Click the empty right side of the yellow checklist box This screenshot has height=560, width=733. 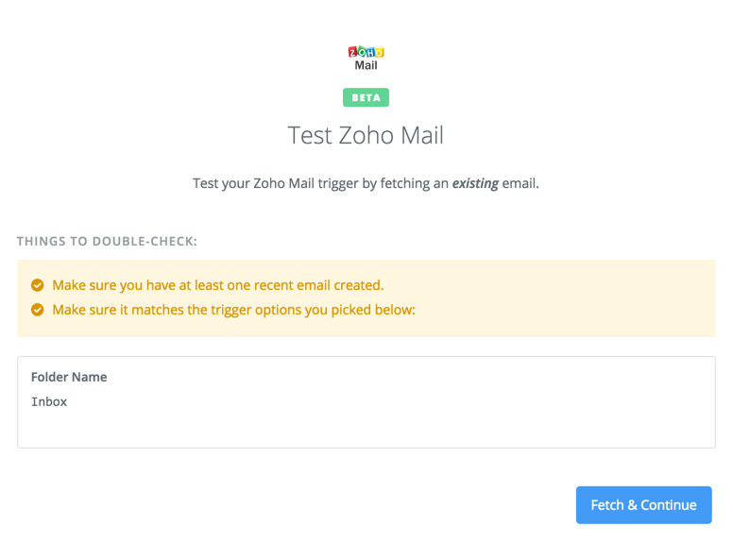point(586,297)
